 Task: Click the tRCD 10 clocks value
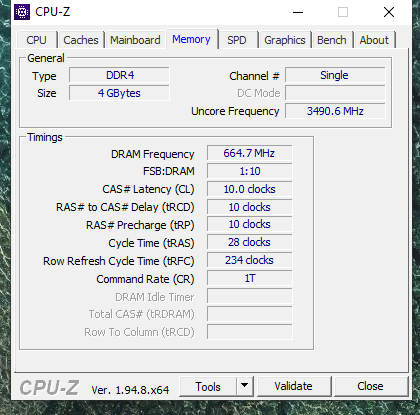(x=249, y=207)
